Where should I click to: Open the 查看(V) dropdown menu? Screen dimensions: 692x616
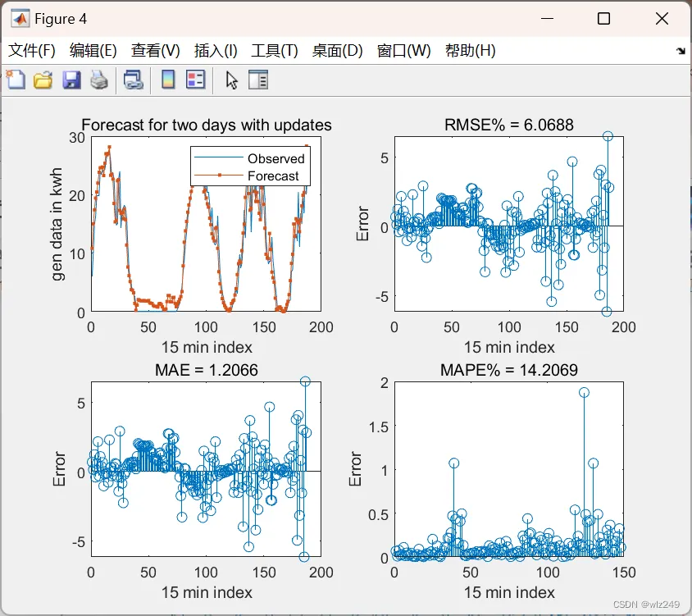[x=155, y=50]
